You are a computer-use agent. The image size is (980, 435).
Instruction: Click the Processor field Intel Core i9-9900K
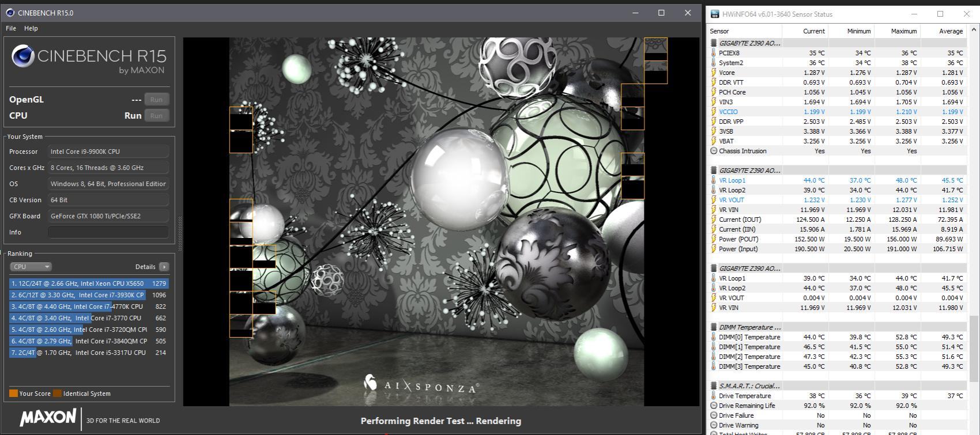point(108,152)
